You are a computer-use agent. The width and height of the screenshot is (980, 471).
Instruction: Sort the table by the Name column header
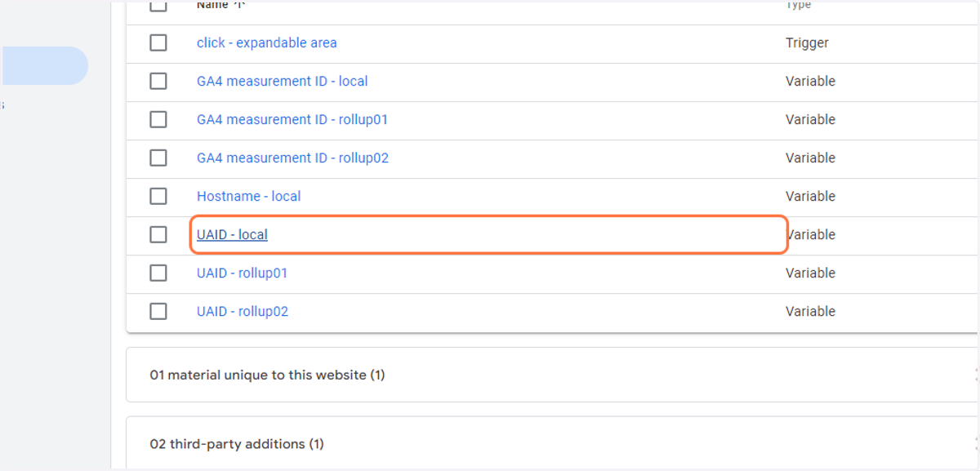[x=220, y=5]
